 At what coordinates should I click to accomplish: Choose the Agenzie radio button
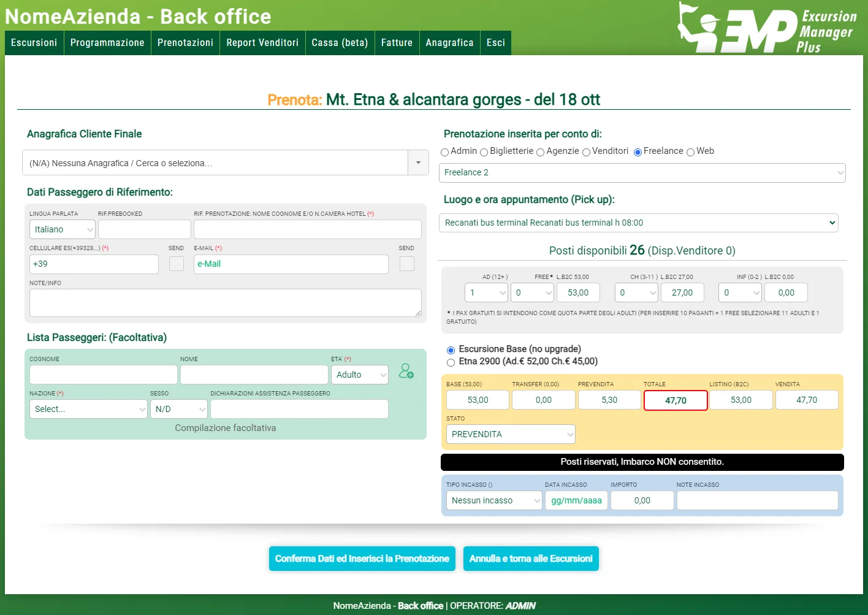coord(541,152)
